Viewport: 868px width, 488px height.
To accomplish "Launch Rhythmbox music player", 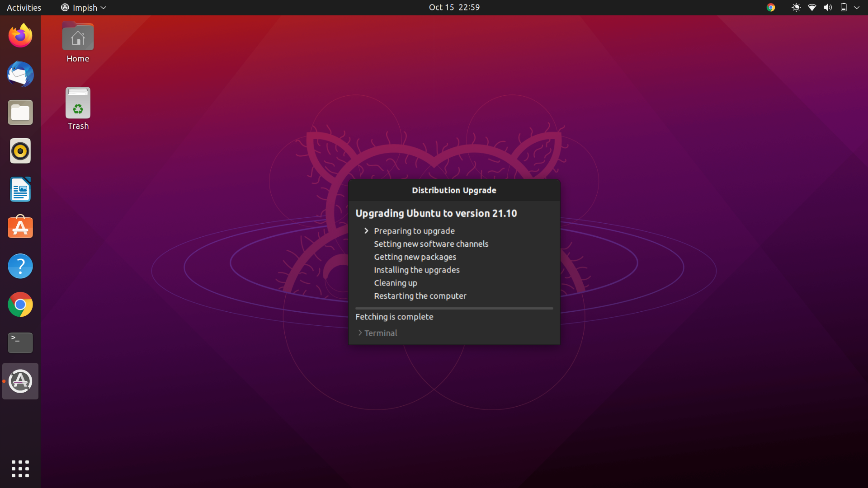I will coord(20,151).
